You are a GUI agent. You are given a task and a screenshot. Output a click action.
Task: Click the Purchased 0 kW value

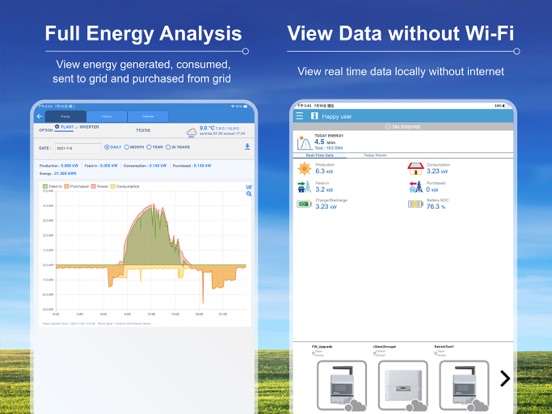(x=432, y=190)
